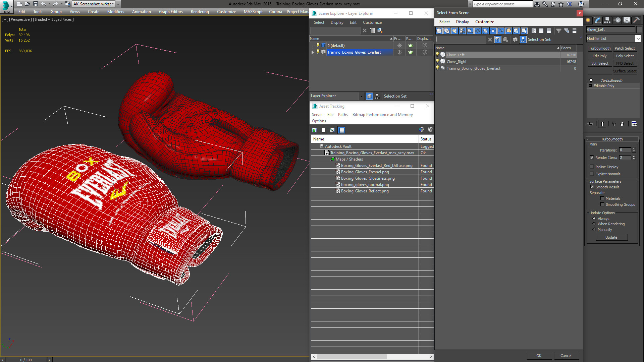Viewport: 644px width, 362px height.
Task: Toggle Render Iters checkbox in TurboSmooth
Action: (x=592, y=158)
